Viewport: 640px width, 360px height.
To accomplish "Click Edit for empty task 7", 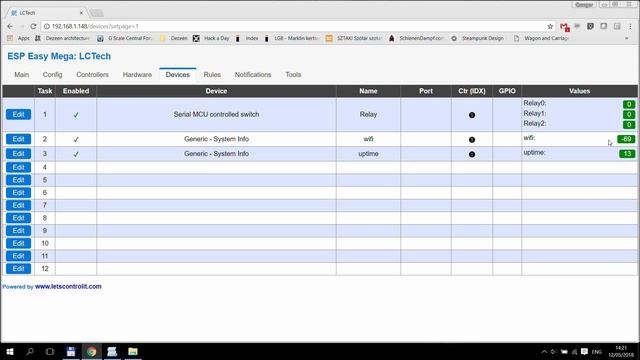I will [18, 205].
